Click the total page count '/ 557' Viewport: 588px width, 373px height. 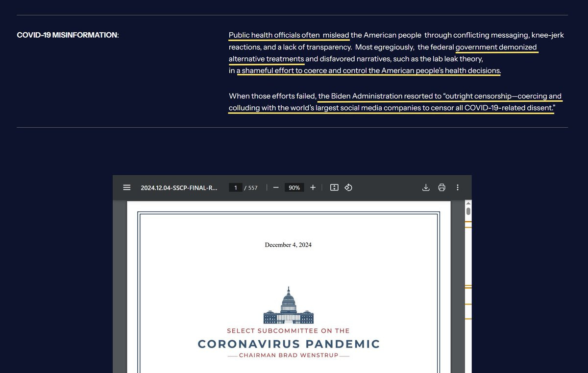pos(250,187)
